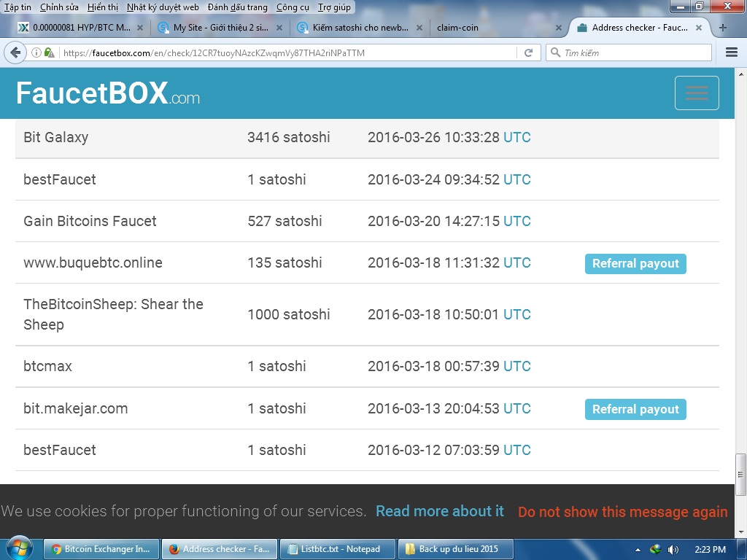
Task: Show hidden system tray icons arrow
Action: pos(638,550)
